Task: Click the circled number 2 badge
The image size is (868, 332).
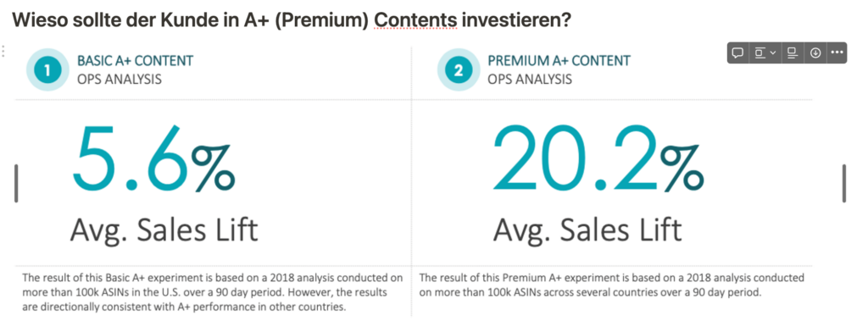Action: point(459,69)
